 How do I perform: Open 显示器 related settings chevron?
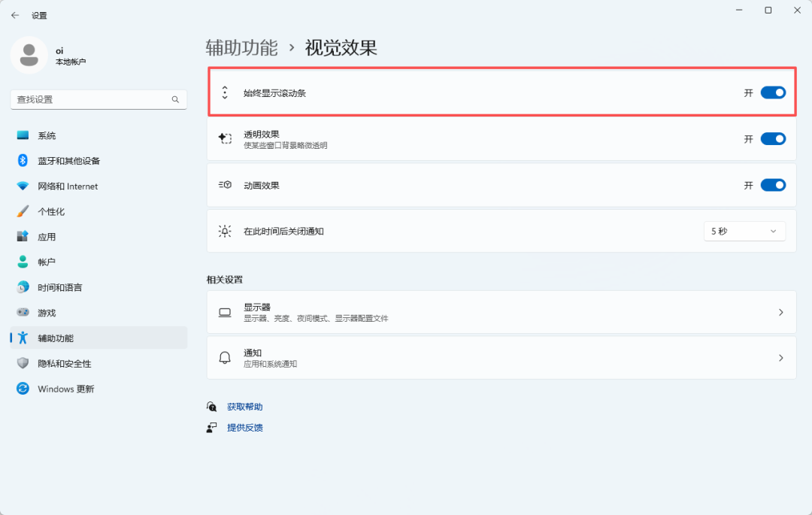pyautogui.click(x=781, y=312)
